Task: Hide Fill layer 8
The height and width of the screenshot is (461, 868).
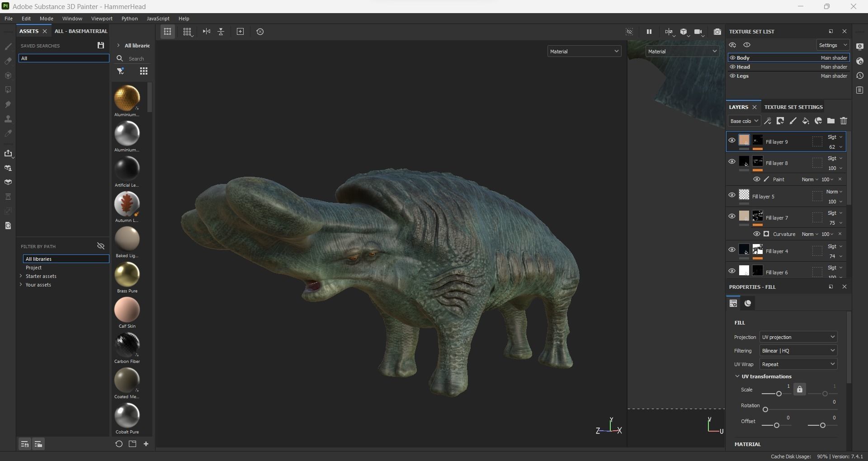Action: [732, 161]
